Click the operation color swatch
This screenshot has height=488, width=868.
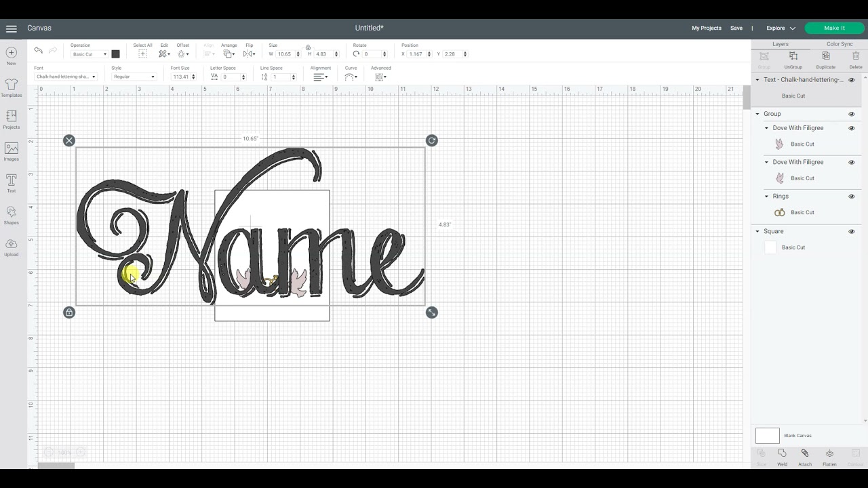(115, 54)
